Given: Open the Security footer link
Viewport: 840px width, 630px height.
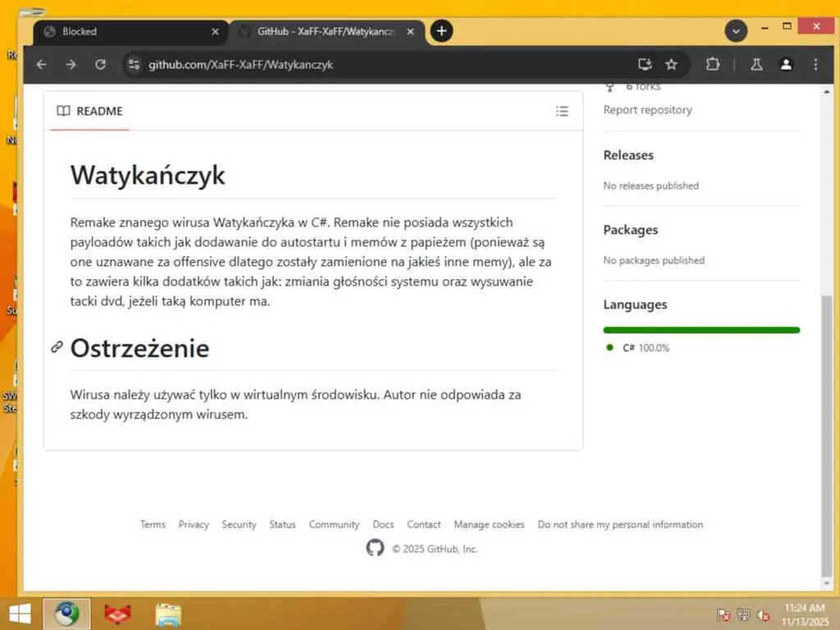Looking at the screenshot, I should click(x=239, y=524).
